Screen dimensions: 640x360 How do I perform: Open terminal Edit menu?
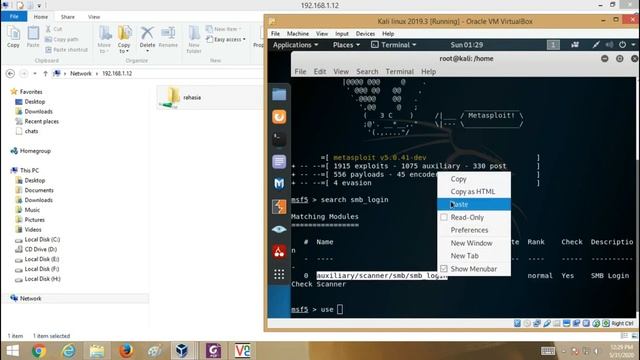[320, 71]
